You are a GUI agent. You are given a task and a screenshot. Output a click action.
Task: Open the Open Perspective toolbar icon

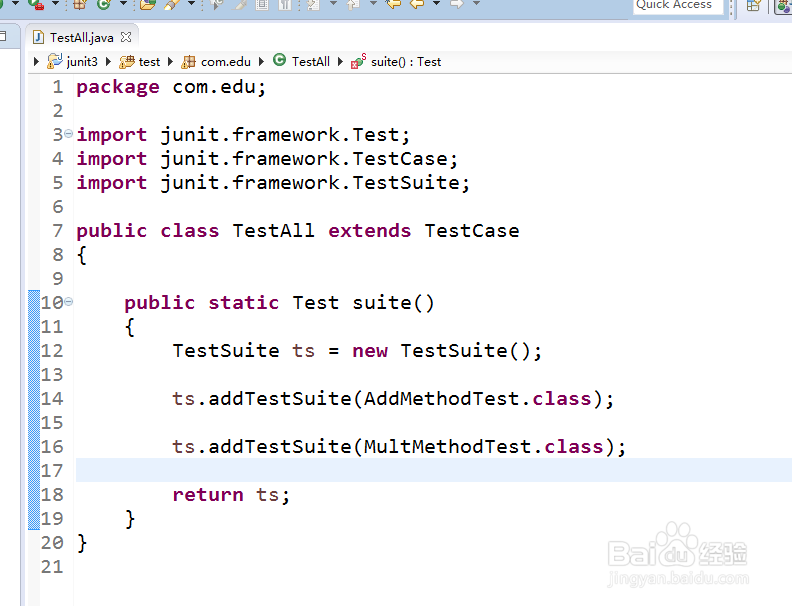753,6
